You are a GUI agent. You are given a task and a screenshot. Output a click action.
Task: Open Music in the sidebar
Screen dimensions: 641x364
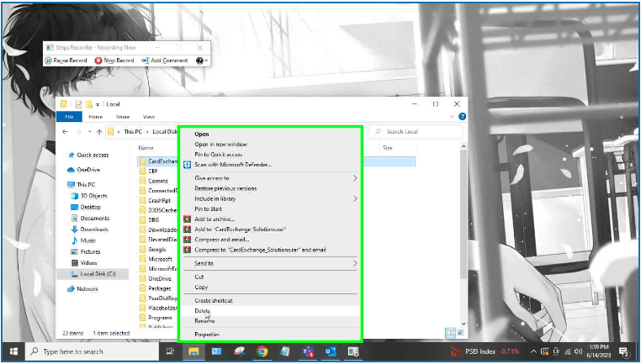click(83, 240)
